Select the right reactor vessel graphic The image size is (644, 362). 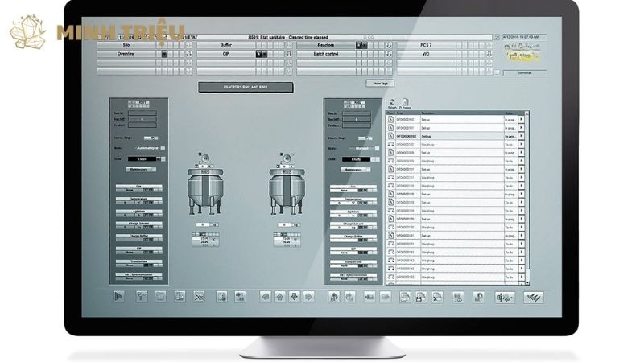[x=284, y=190]
